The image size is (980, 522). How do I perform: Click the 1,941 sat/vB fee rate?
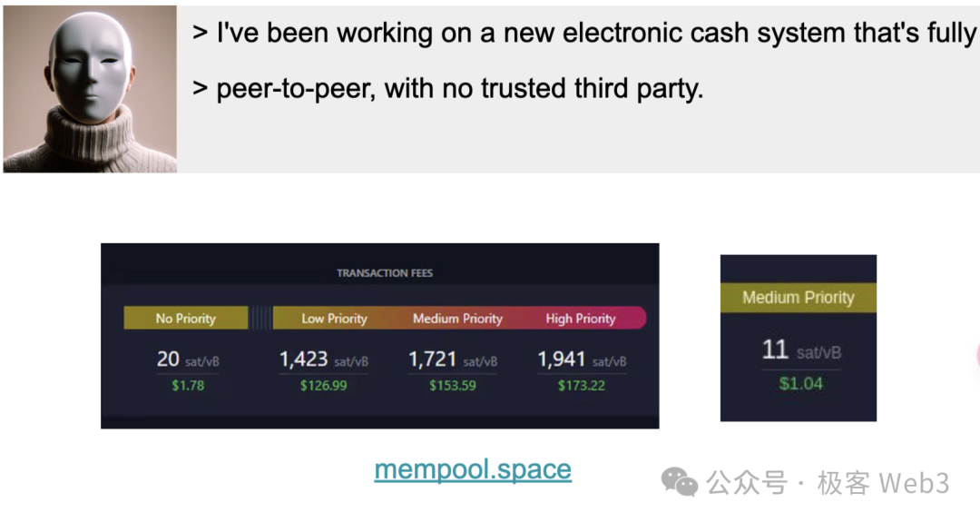[x=582, y=359]
